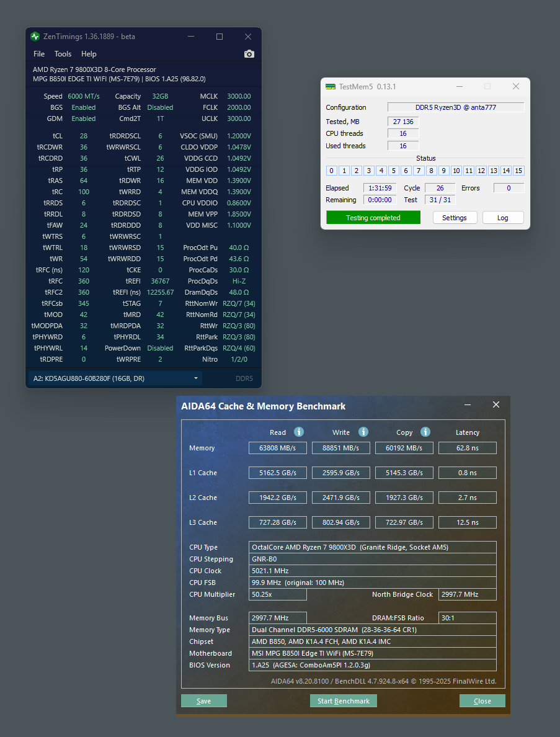The width and height of the screenshot is (560, 737).
Task: Select thread status box 15 in TestMem5
Action: click(518, 171)
